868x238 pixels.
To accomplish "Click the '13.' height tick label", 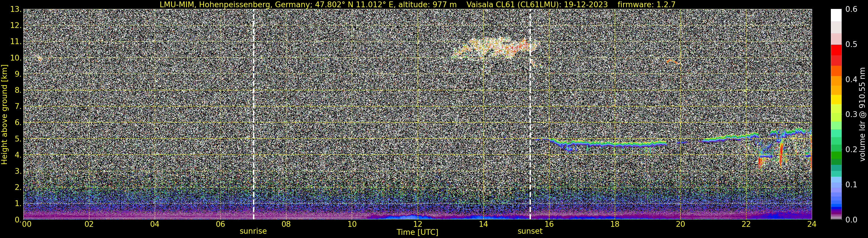I will pos(16,10).
